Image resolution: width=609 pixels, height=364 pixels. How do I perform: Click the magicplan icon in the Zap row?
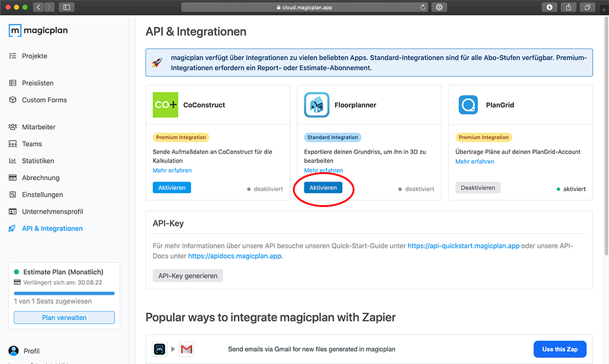pos(160,349)
